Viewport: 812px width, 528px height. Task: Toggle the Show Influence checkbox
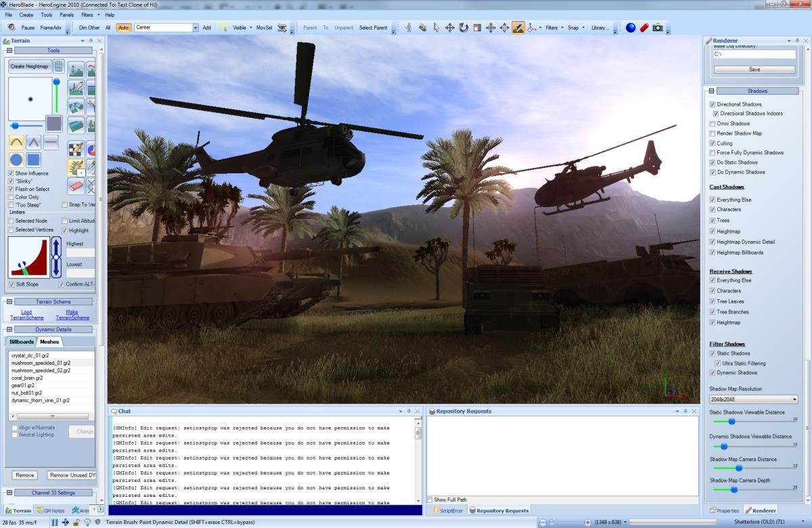coord(11,173)
